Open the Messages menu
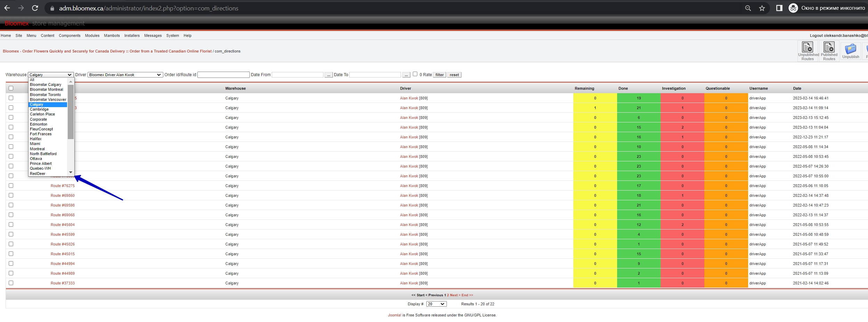 coord(153,35)
